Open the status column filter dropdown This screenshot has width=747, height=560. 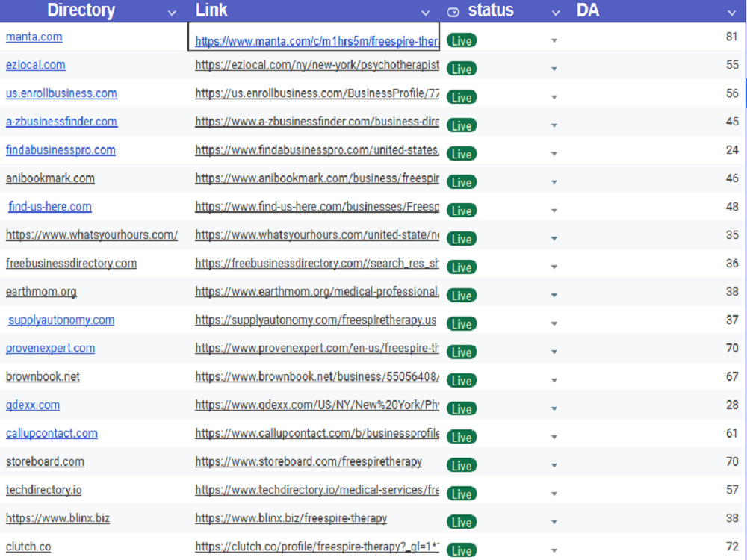point(556,13)
